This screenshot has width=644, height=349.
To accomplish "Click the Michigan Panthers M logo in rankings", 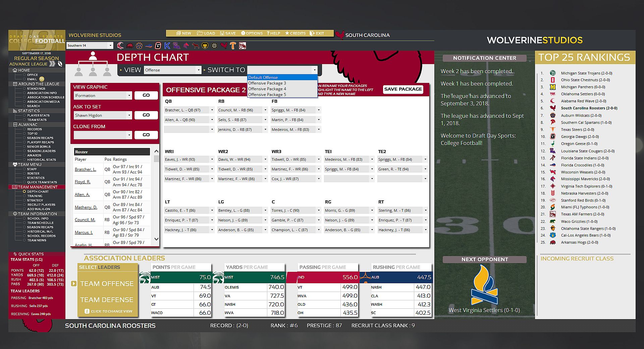I will point(553,87).
